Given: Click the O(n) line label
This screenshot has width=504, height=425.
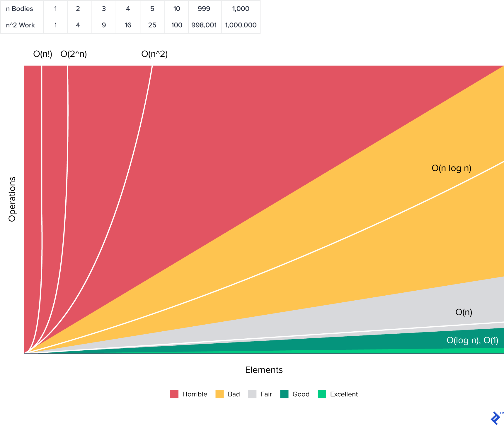Looking at the screenshot, I should [464, 312].
